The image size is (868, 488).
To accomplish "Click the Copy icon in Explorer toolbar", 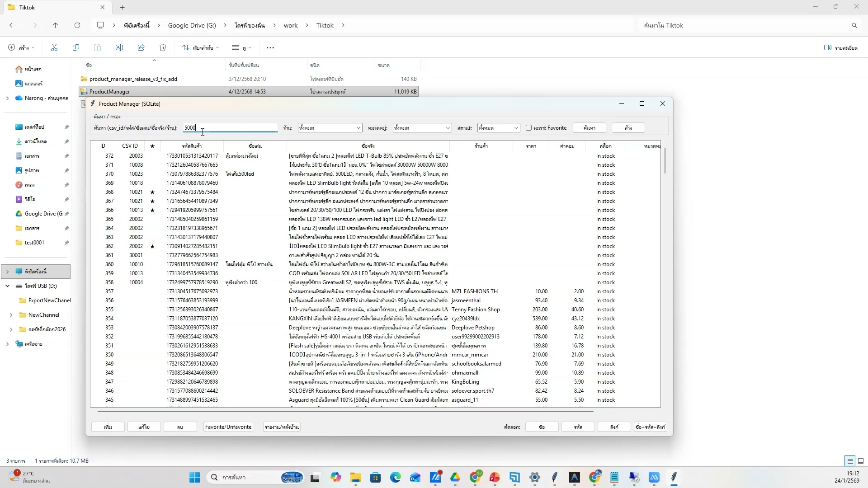I will pyautogui.click(x=76, y=47).
